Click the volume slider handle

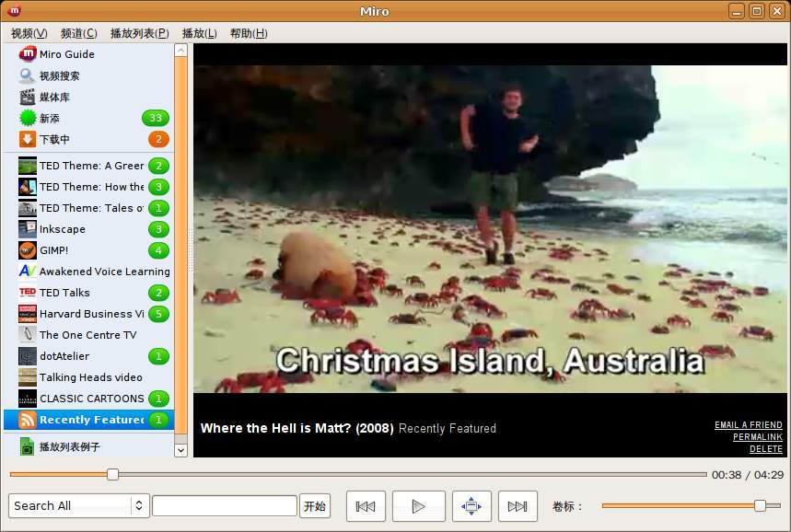coord(760,505)
